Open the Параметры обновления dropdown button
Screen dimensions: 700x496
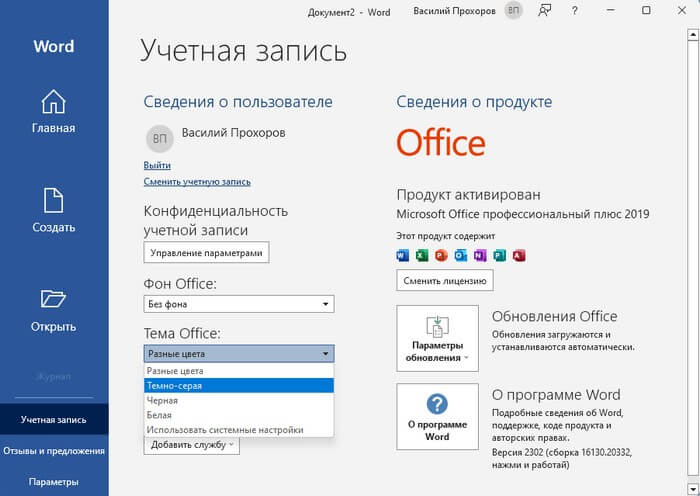pyautogui.click(x=437, y=338)
